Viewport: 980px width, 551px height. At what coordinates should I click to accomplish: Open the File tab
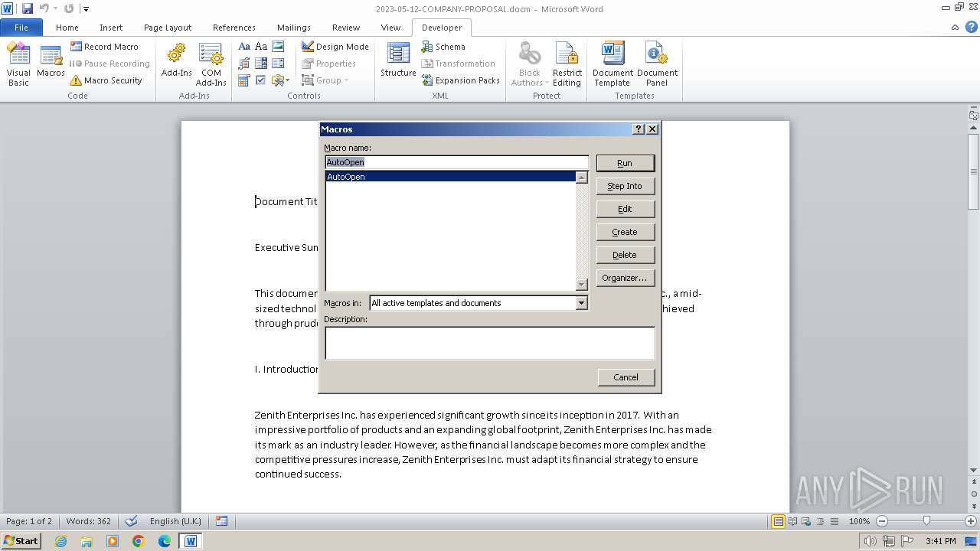point(21,28)
